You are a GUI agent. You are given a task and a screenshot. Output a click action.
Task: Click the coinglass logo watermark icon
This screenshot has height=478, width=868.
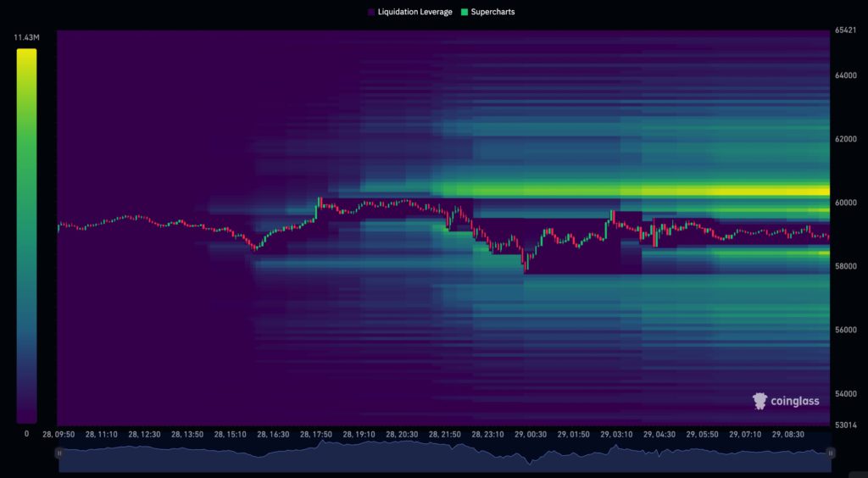tap(760, 401)
